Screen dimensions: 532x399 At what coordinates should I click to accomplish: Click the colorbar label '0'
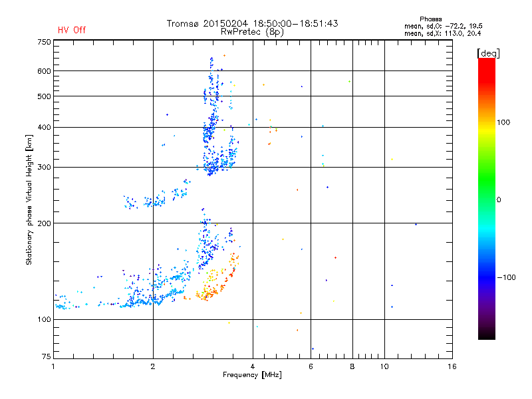click(499, 200)
